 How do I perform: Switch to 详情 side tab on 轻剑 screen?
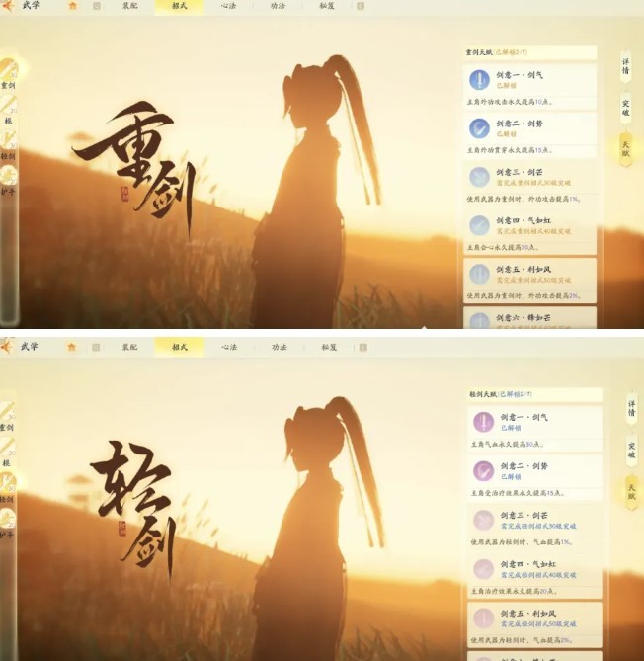click(631, 408)
